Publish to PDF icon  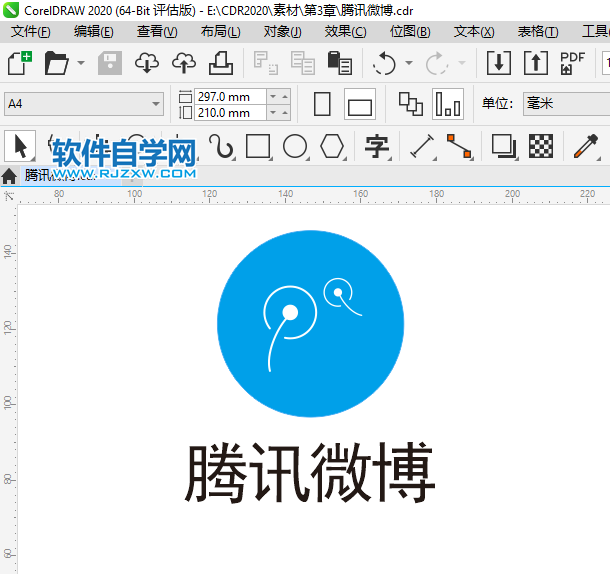pyautogui.click(x=572, y=63)
